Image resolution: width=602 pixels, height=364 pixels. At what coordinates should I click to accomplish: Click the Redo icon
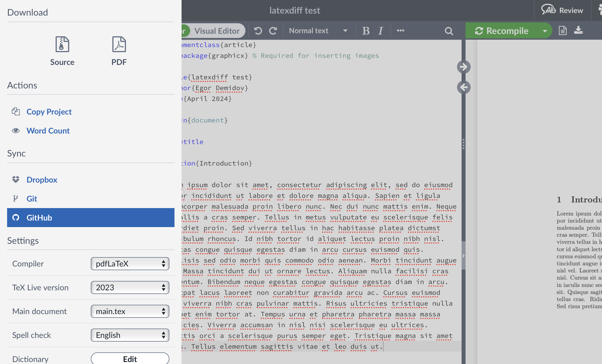273,30
